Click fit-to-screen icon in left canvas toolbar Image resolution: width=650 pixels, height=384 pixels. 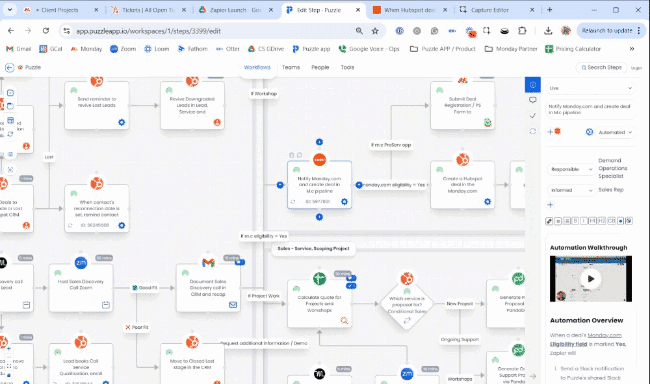(10, 170)
